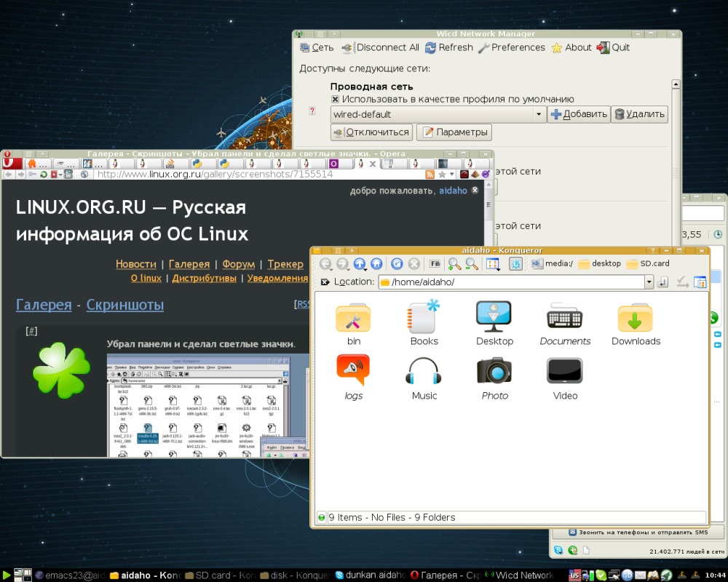Viewport: 728px width, 582px height.
Task: Click the Konqueror Forward arrow
Action: coord(342,264)
